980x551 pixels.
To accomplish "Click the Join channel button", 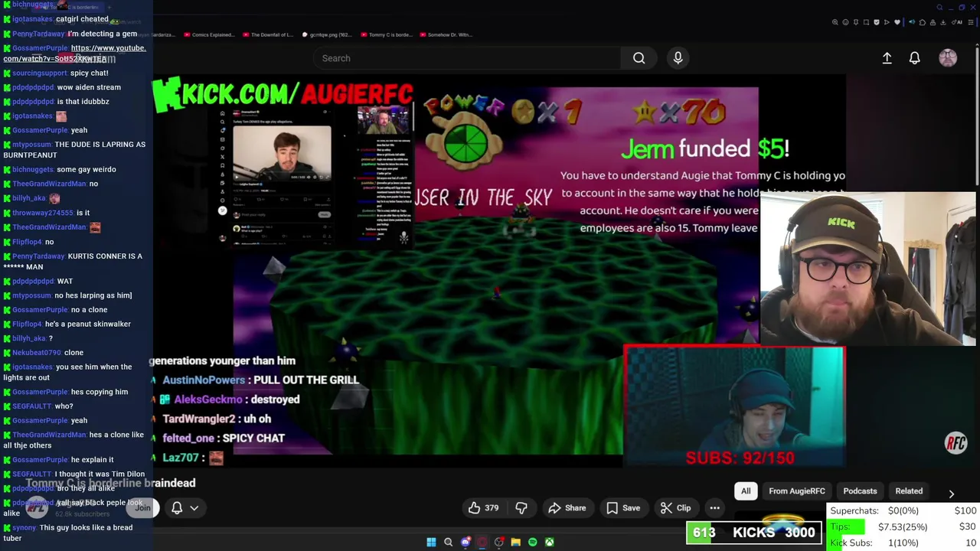I will (x=143, y=507).
